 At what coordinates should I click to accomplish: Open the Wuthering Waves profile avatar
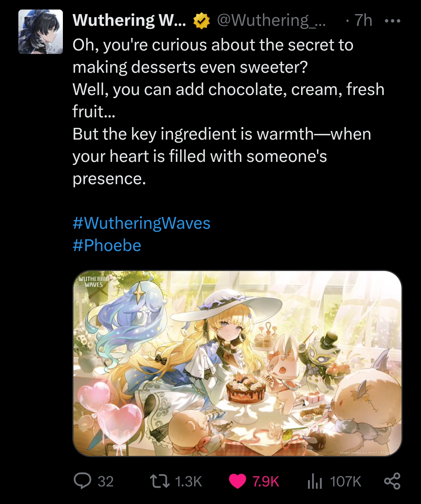(x=41, y=32)
